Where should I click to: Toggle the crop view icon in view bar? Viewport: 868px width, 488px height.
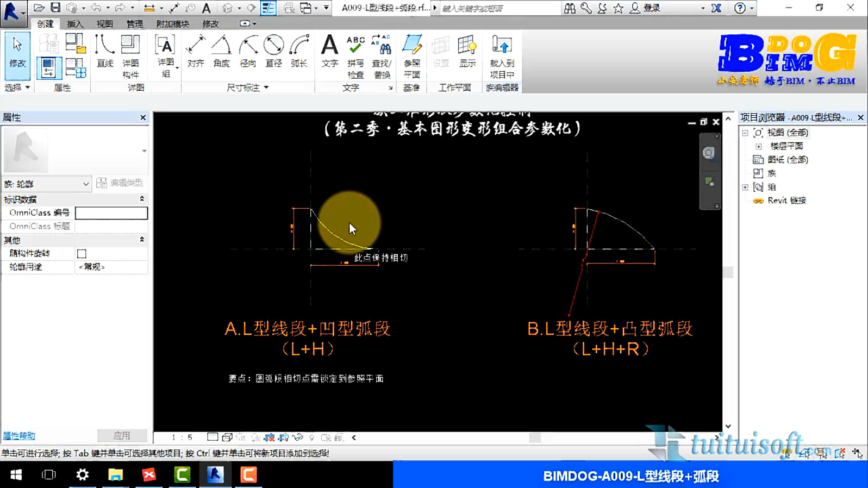click(x=270, y=437)
